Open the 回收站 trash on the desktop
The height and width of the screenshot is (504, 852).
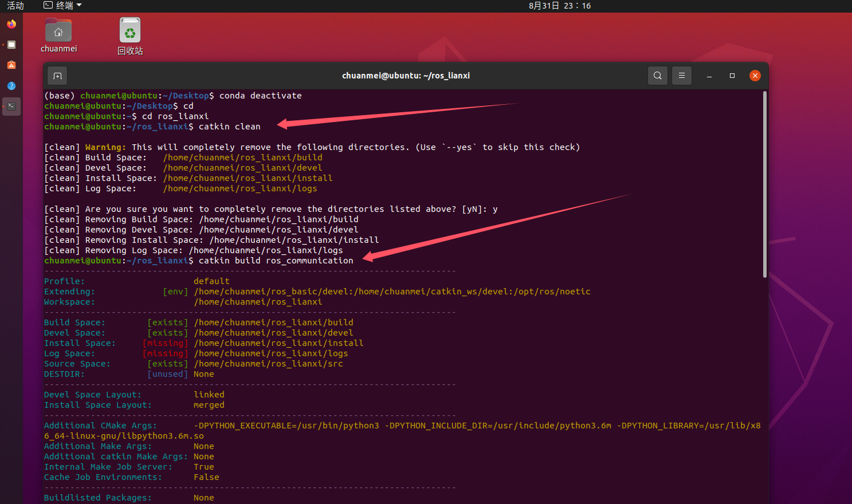[129, 30]
